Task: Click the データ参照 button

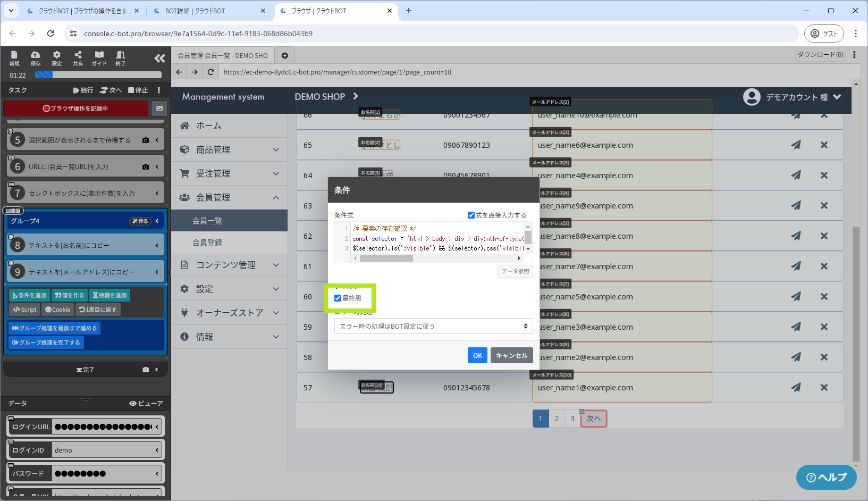Action: [515, 271]
